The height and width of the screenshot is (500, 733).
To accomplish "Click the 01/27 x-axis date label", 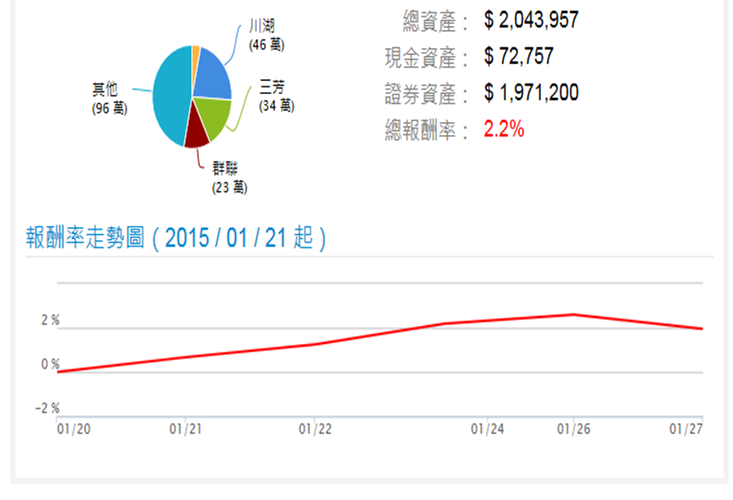I will coord(686,429).
